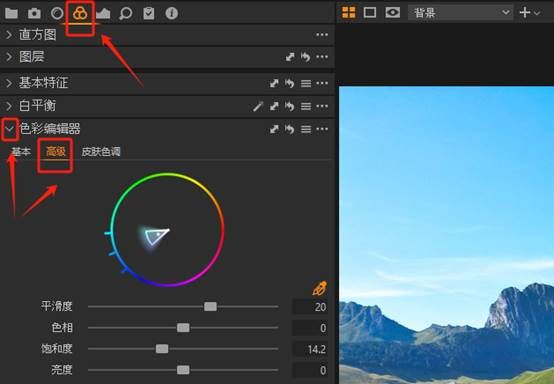Click the 白平衡 panel title
The image size is (554, 384).
pos(37,106)
